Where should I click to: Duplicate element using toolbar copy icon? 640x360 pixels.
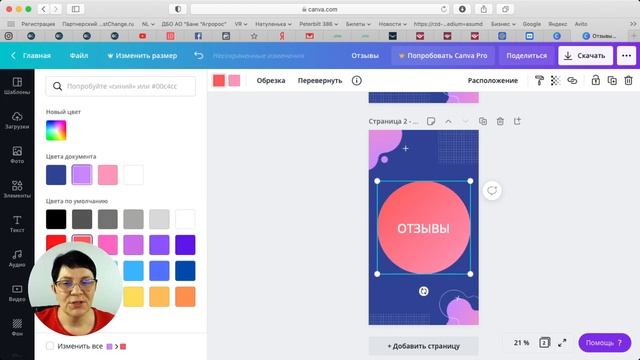coord(612,80)
